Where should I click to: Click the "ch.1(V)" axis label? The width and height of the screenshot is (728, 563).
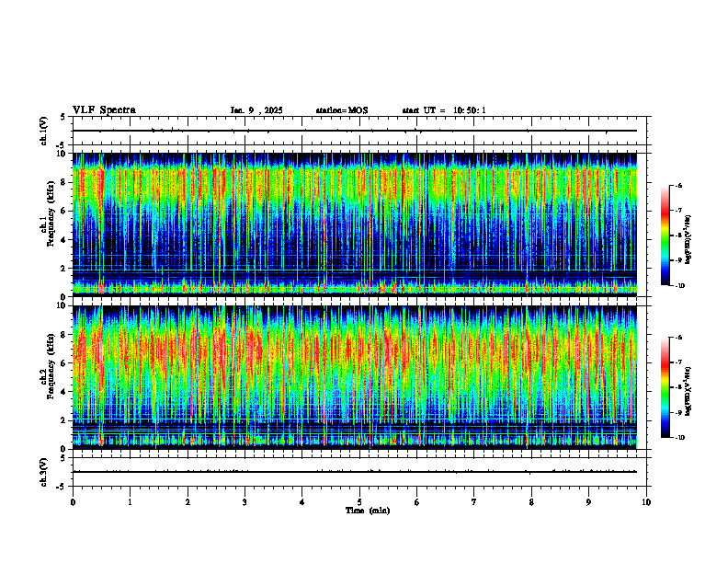tap(44, 131)
